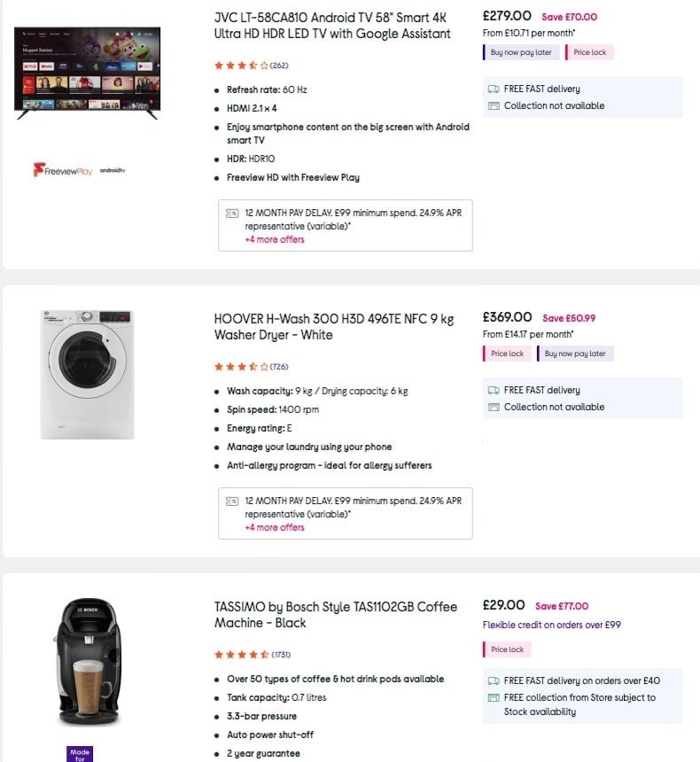
Task: Select the Buy now pay later tag
Action: [x=523, y=52]
